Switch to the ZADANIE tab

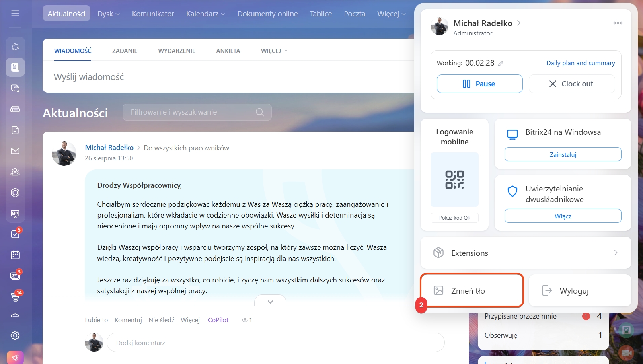coord(125,51)
